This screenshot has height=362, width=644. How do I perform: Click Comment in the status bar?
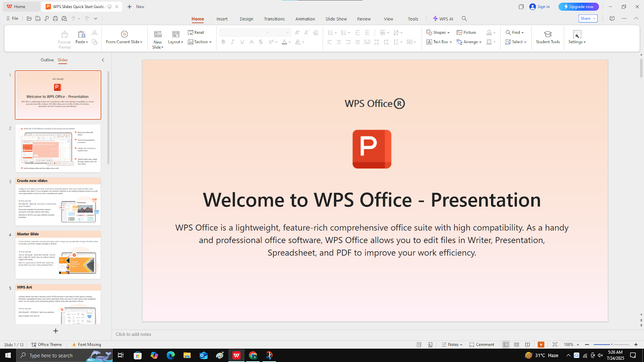481,345
